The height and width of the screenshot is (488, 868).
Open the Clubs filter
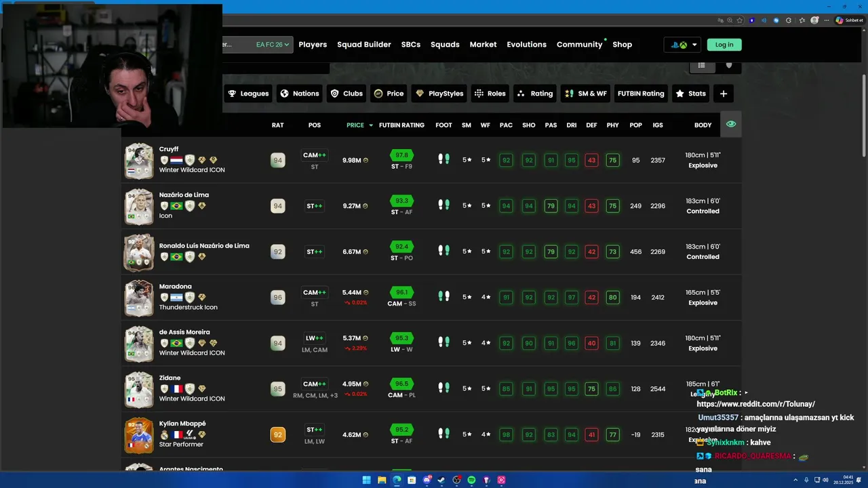(347, 94)
